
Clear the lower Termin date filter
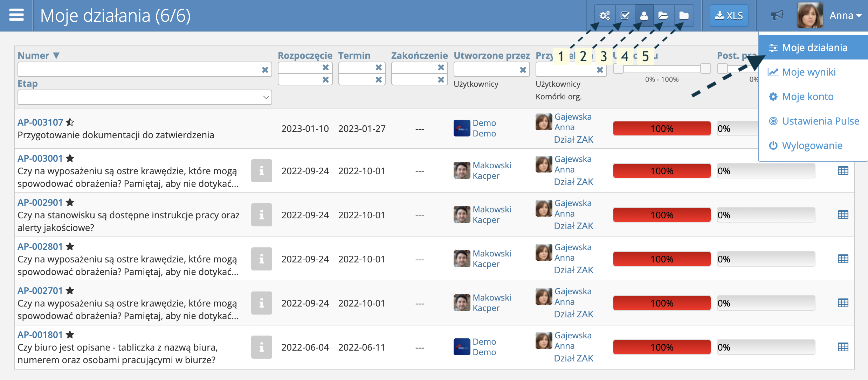tap(379, 79)
